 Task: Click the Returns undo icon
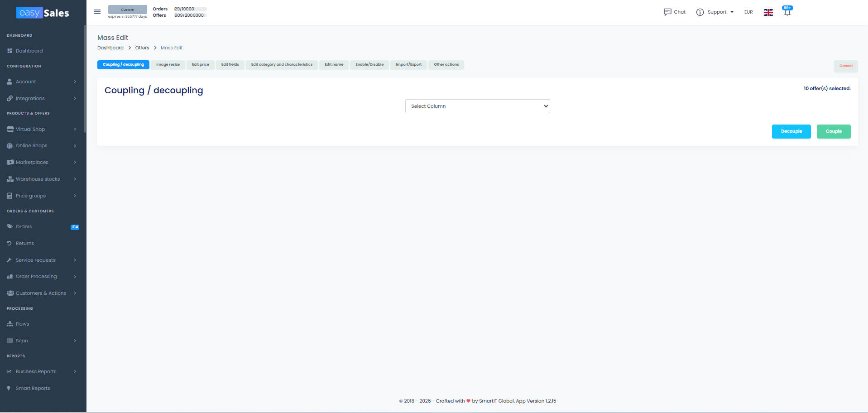9,243
